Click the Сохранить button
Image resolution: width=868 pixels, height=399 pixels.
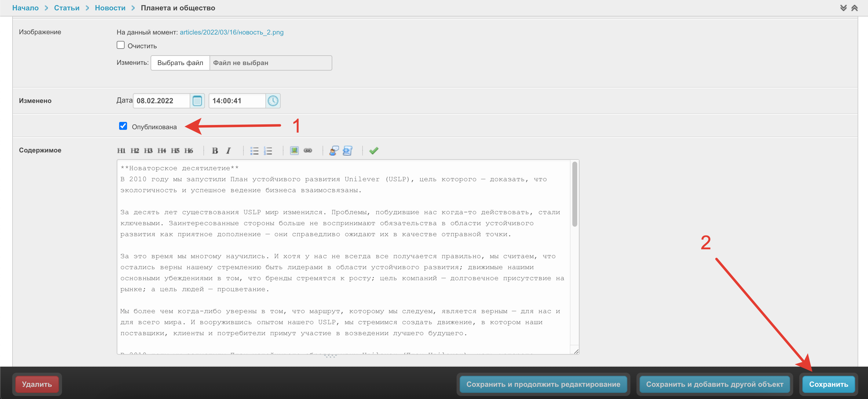[x=828, y=384]
